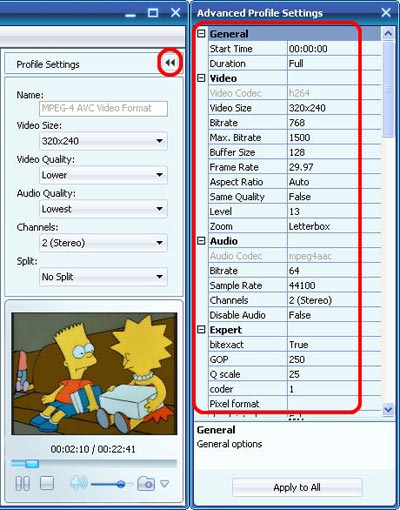Viewport: 400px width, 510px height.
Task: Click the Expert section header
Action: (294, 330)
